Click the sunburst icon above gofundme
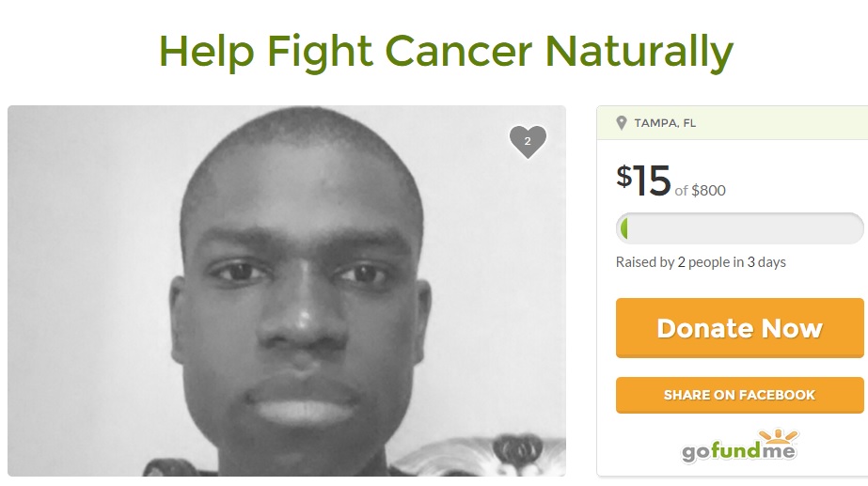This screenshot has width=868, height=486. [778, 435]
